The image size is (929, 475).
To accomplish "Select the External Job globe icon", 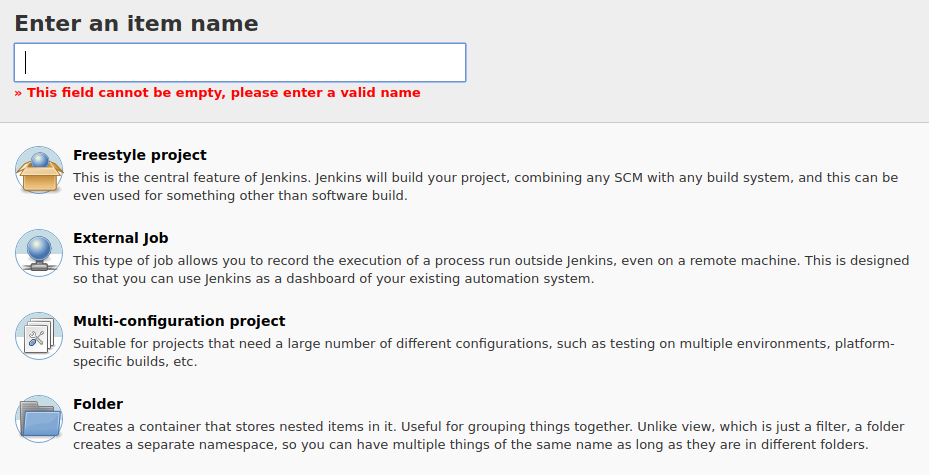I will (39, 253).
